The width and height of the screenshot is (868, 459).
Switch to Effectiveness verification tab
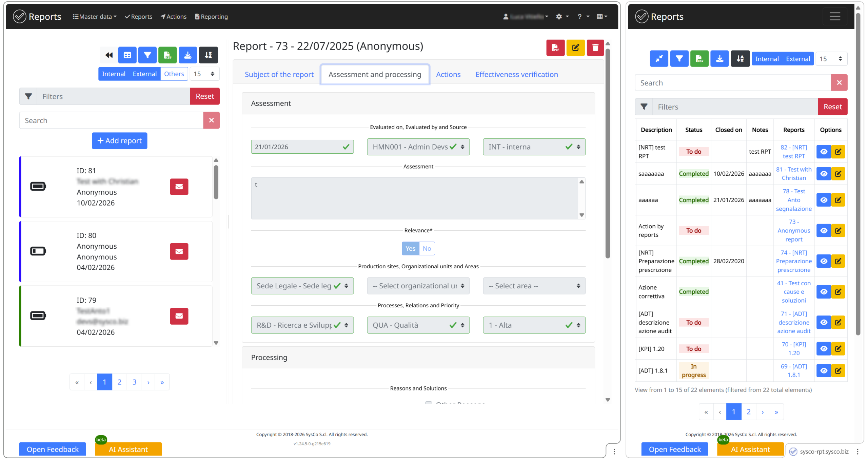coord(516,74)
